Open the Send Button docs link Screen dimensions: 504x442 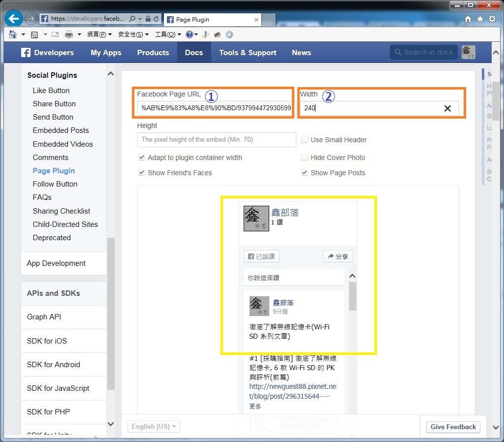(x=53, y=117)
